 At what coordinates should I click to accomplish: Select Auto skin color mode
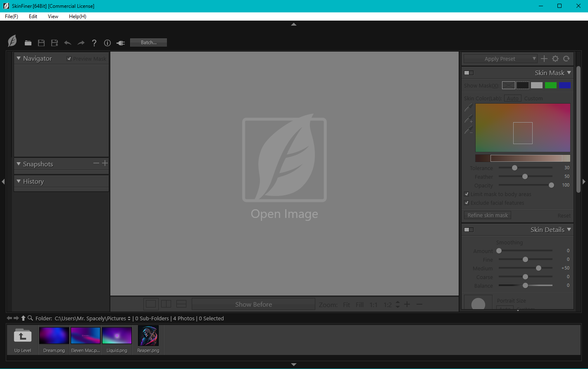click(x=513, y=98)
